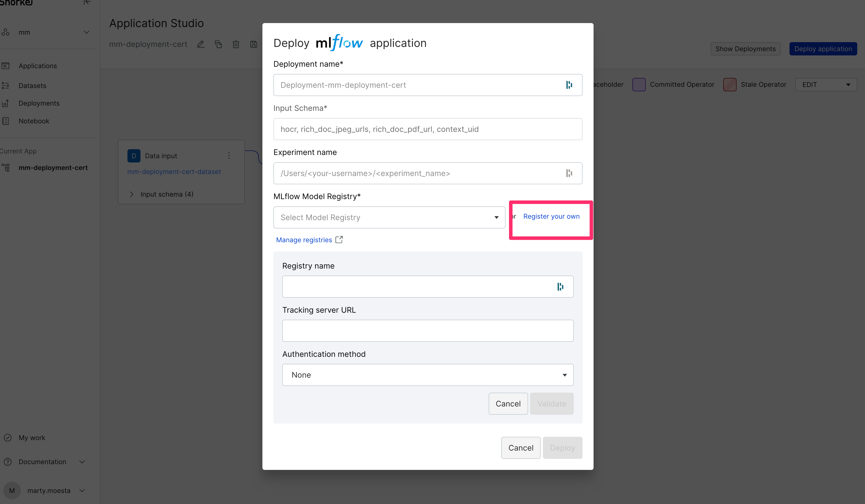Cancel the registry registration form
Screen dimensions: 865x504
click(x=508, y=404)
